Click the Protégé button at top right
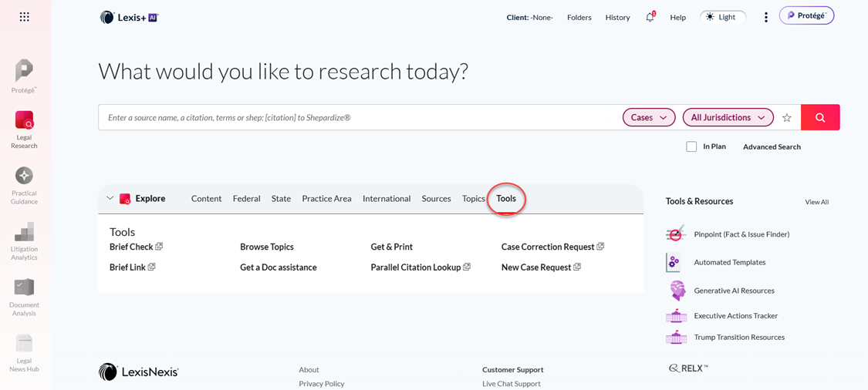 (806, 15)
